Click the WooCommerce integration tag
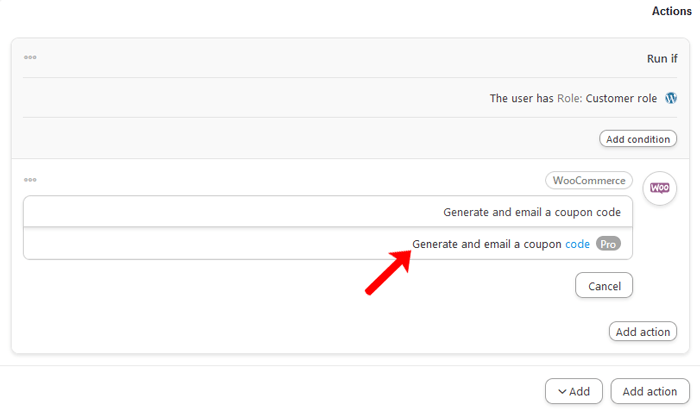700x414 pixels. pos(589,181)
